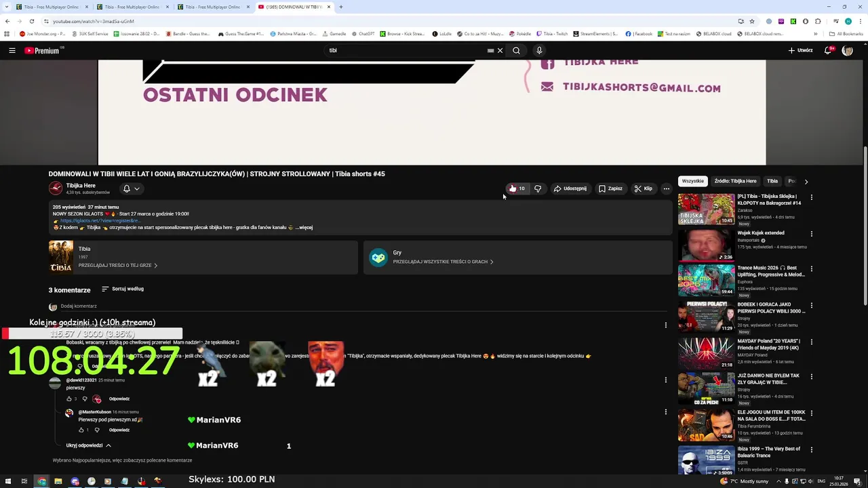Open options menu for dawid123321's comment

[x=665, y=380]
